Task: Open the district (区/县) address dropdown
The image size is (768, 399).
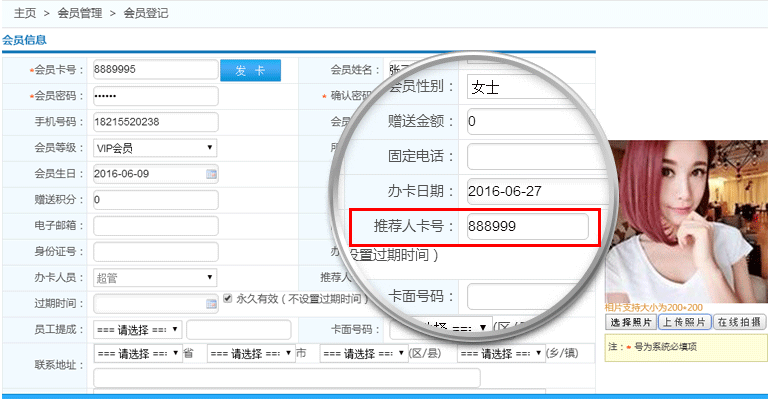Action: point(364,353)
